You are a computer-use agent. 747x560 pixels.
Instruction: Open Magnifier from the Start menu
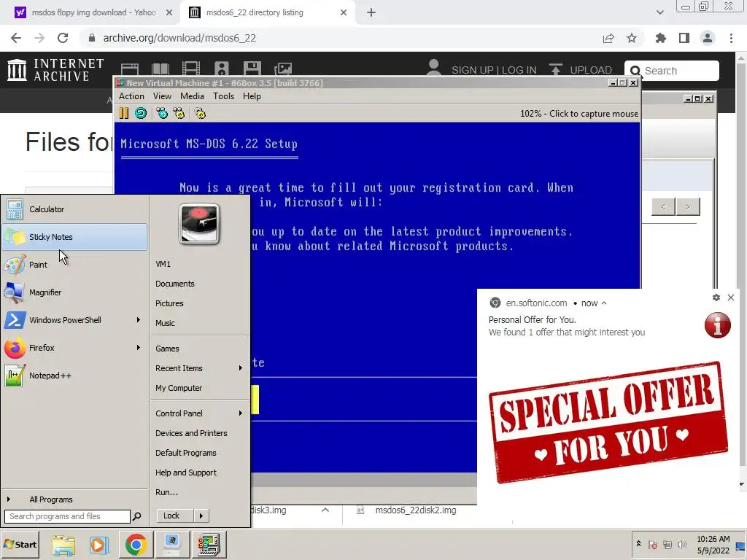pyautogui.click(x=75, y=292)
